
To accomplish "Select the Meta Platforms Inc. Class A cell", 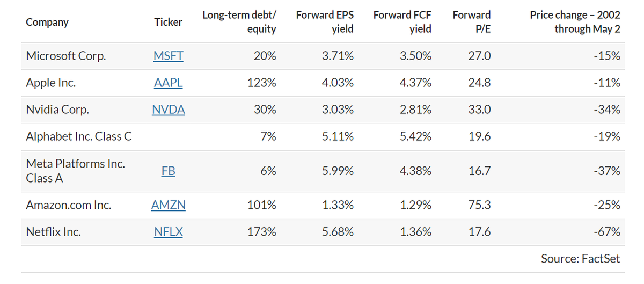I will [75, 171].
